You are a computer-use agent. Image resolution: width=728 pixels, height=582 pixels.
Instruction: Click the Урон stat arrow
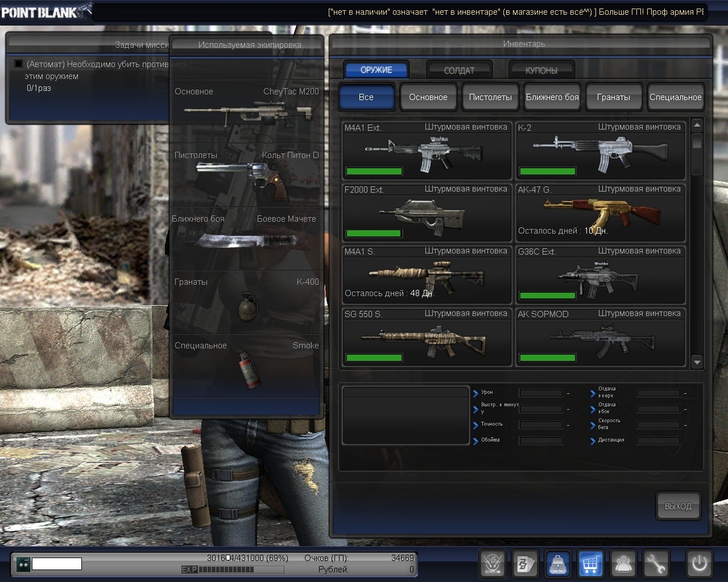pos(475,393)
